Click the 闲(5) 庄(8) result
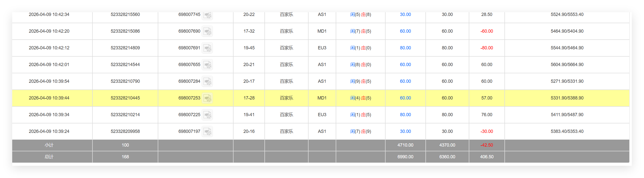Screen dimensions: 644x178 tap(360, 14)
